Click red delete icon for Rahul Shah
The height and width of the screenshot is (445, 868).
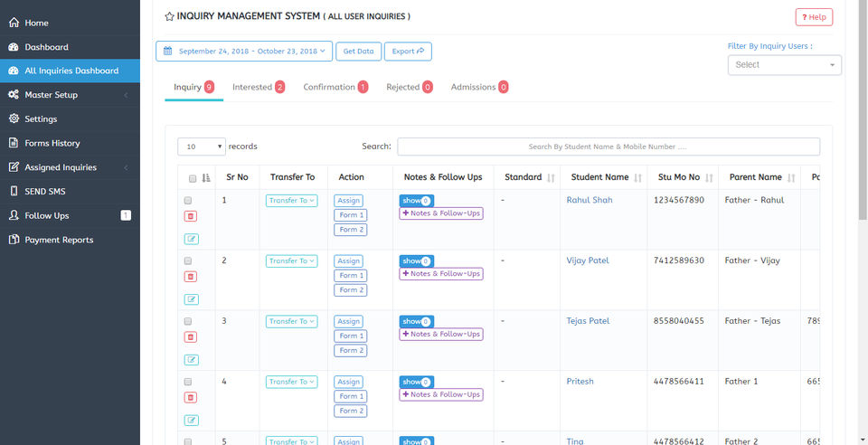(x=191, y=216)
